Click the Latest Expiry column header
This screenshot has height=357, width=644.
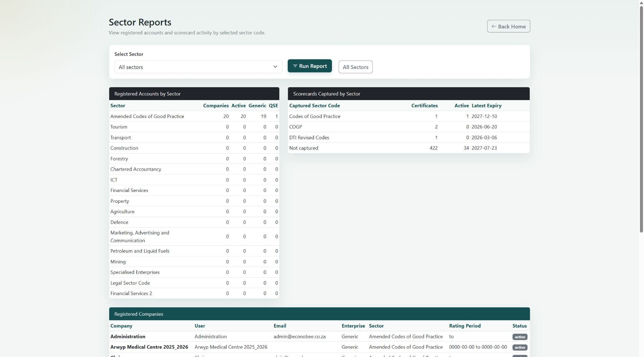486,105
